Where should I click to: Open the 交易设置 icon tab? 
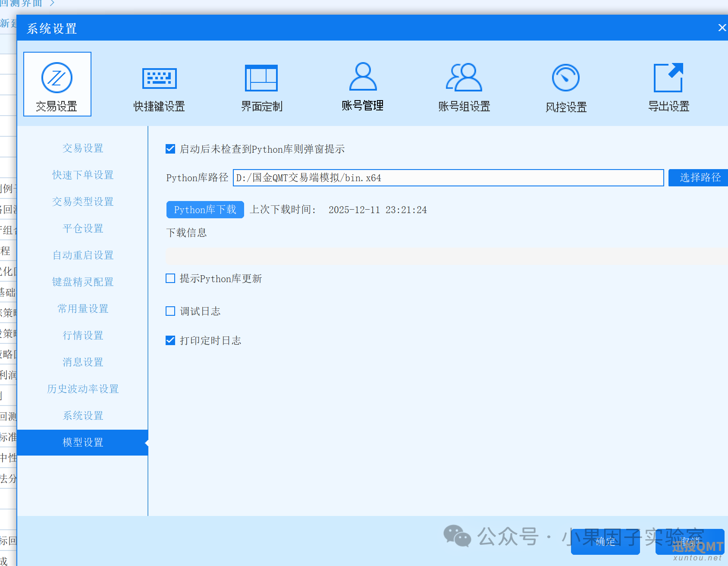point(57,85)
